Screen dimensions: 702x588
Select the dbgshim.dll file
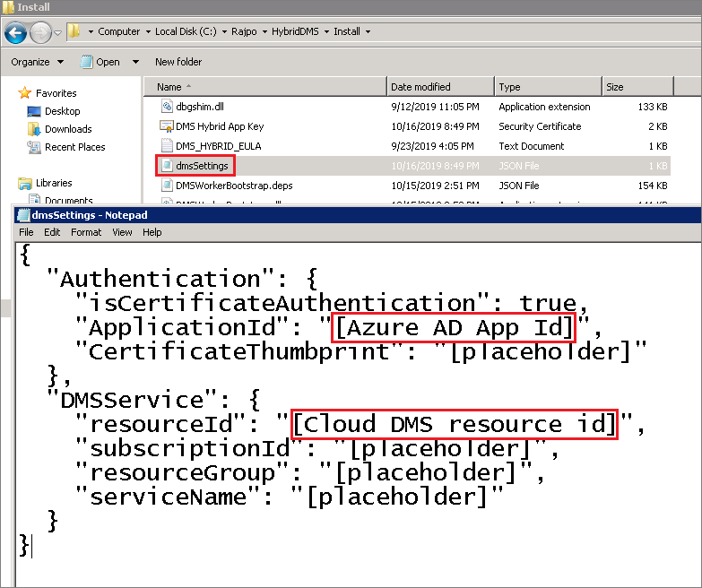[x=200, y=107]
